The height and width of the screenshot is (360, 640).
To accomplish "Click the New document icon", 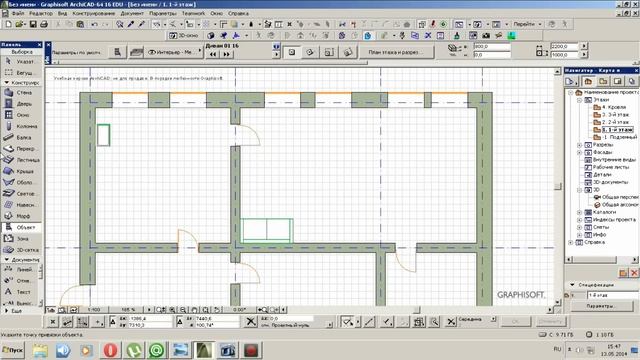I will 8,24.
